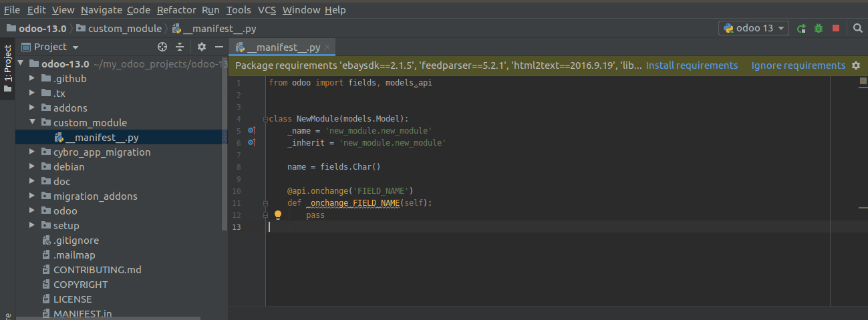This screenshot has height=320, width=868.
Task: Expand the .github folder
Action: coord(32,79)
